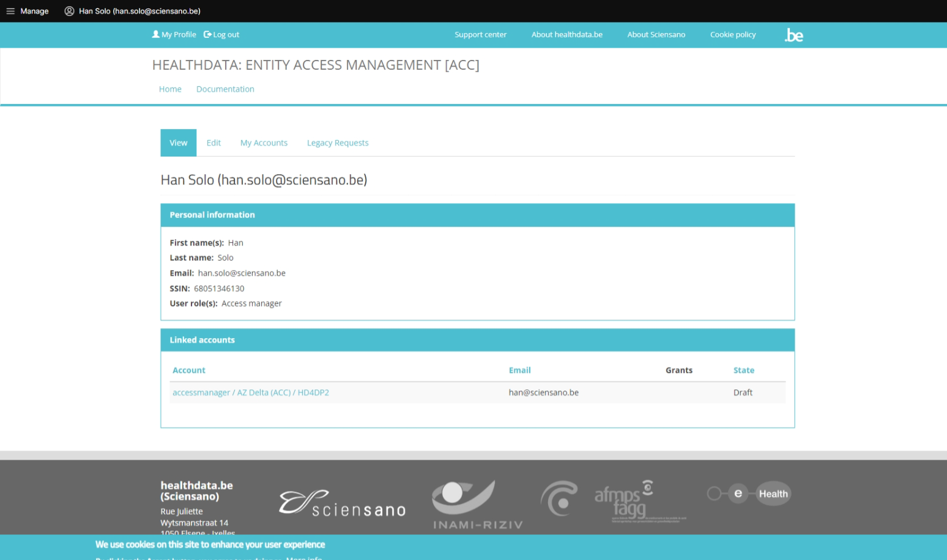
Task: Sort linked accounts by State column
Action: click(743, 370)
